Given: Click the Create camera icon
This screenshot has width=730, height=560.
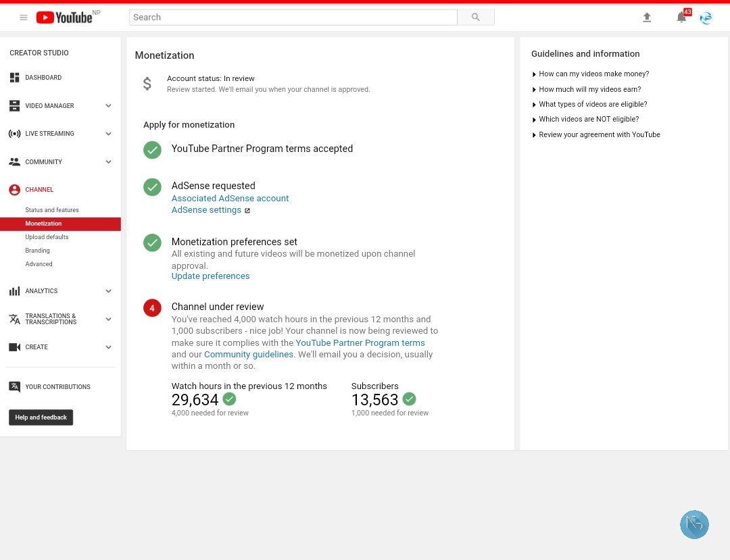Looking at the screenshot, I should tap(14, 347).
